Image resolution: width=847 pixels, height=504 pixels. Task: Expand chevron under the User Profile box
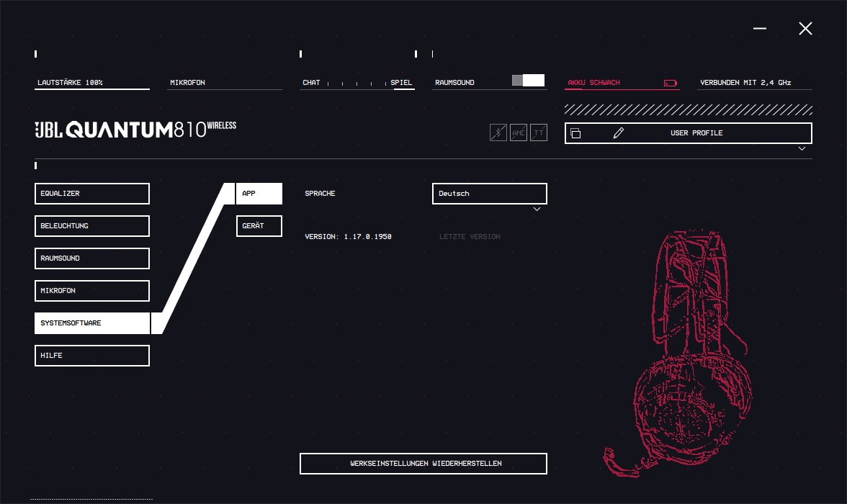pos(802,148)
